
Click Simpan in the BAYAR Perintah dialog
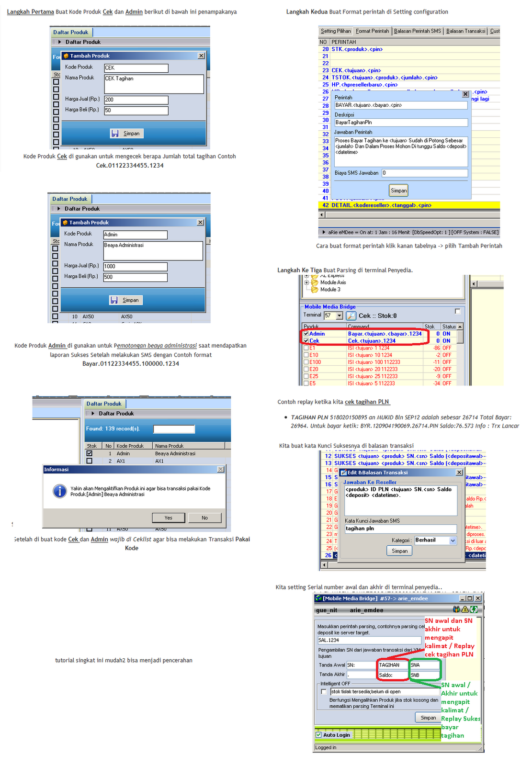(399, 191)
